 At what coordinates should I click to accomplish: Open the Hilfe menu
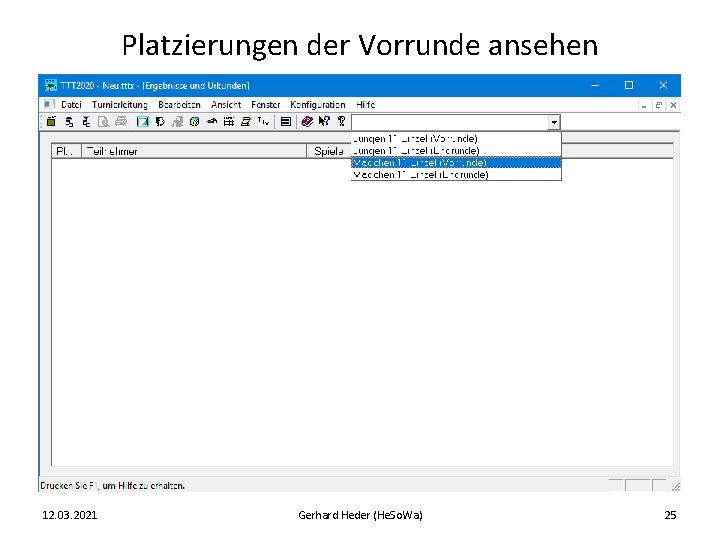[366, 105]
